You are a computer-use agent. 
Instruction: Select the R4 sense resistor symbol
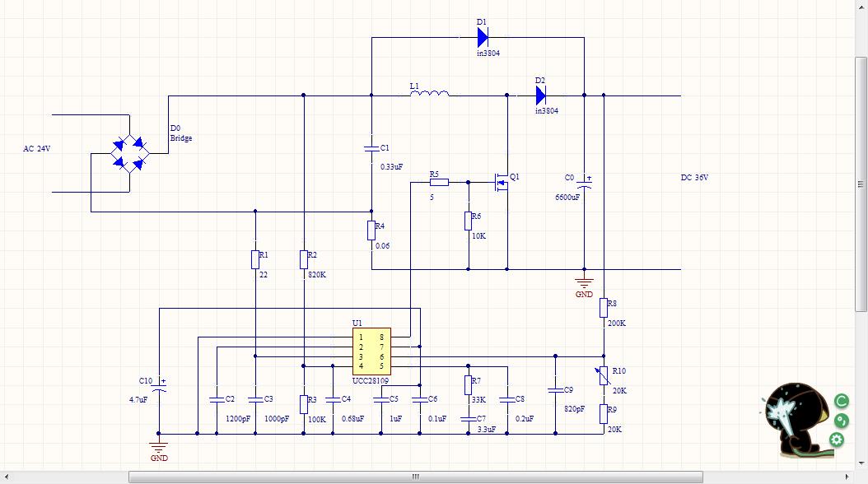tap(371, 230)
